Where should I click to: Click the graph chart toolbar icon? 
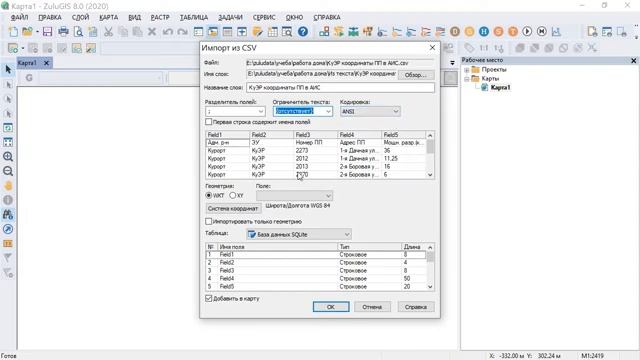pos(556,31)
